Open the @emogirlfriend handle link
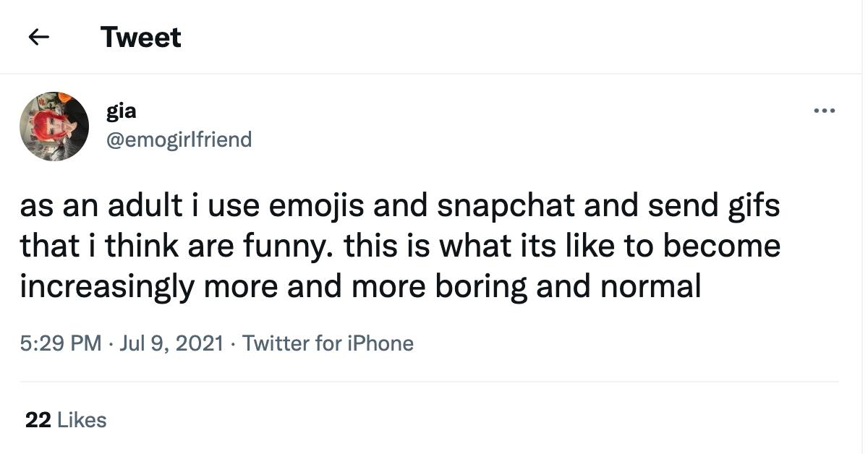 (179, 139)
